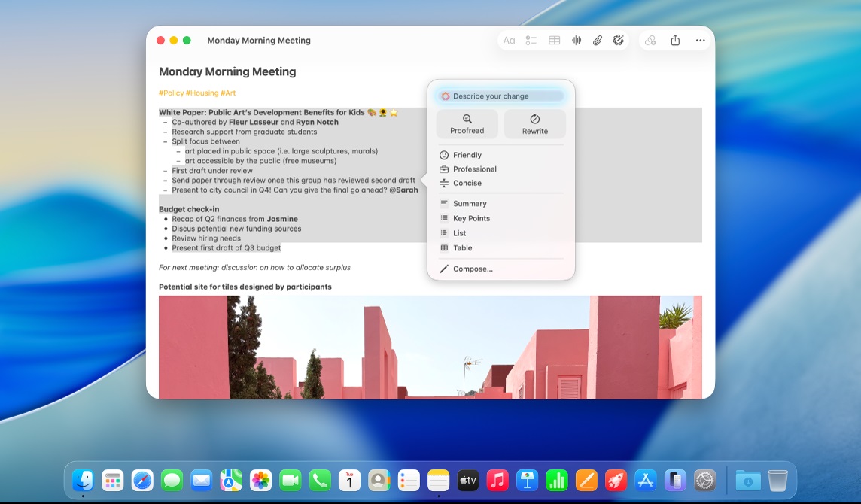
Task: Select Concise from Writing Tools
Action: click(x=467, y=184)
